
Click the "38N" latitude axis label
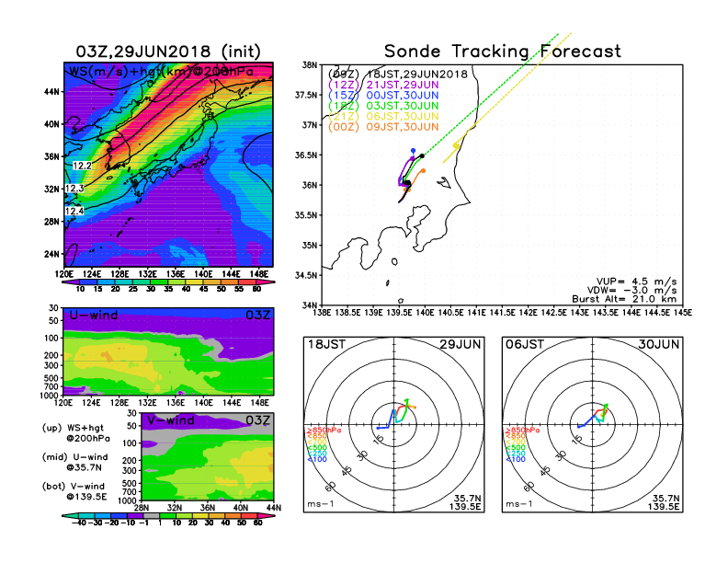click(310, 65)
